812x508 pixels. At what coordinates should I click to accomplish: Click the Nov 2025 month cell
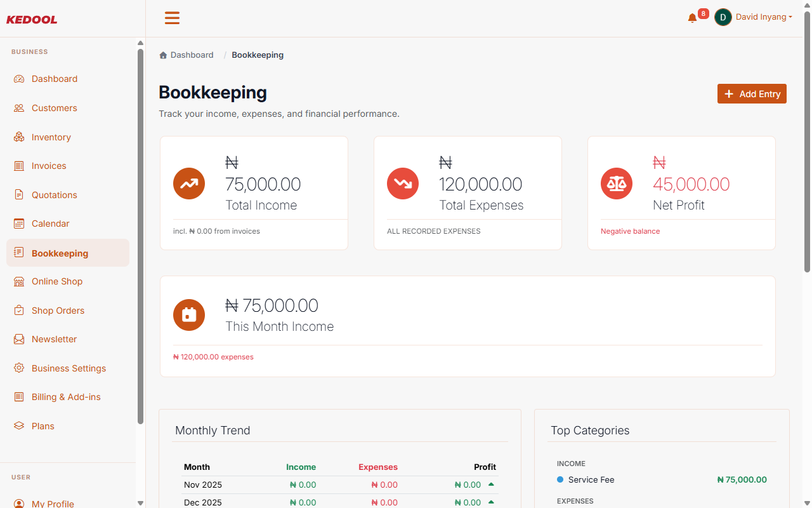203,485
